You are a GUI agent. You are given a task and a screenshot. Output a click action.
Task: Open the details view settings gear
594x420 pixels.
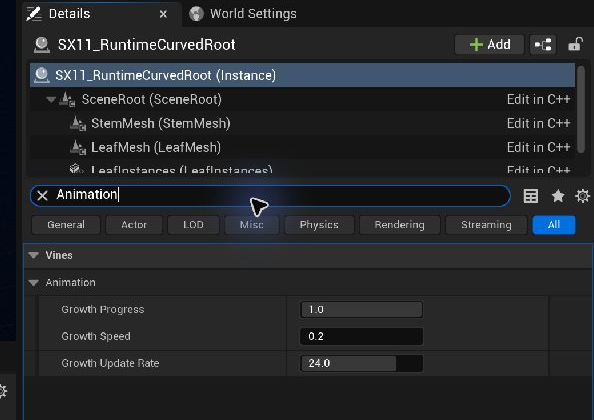(582, 196)
